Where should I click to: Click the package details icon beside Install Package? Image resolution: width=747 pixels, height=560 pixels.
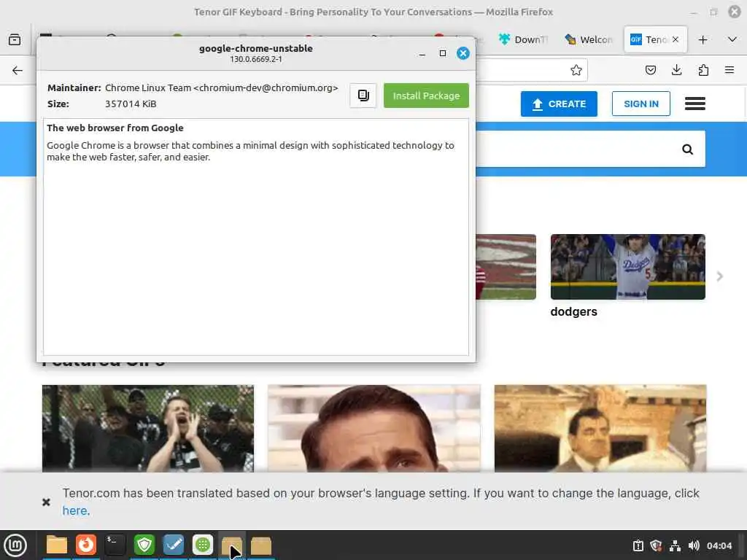pos(363,96)
